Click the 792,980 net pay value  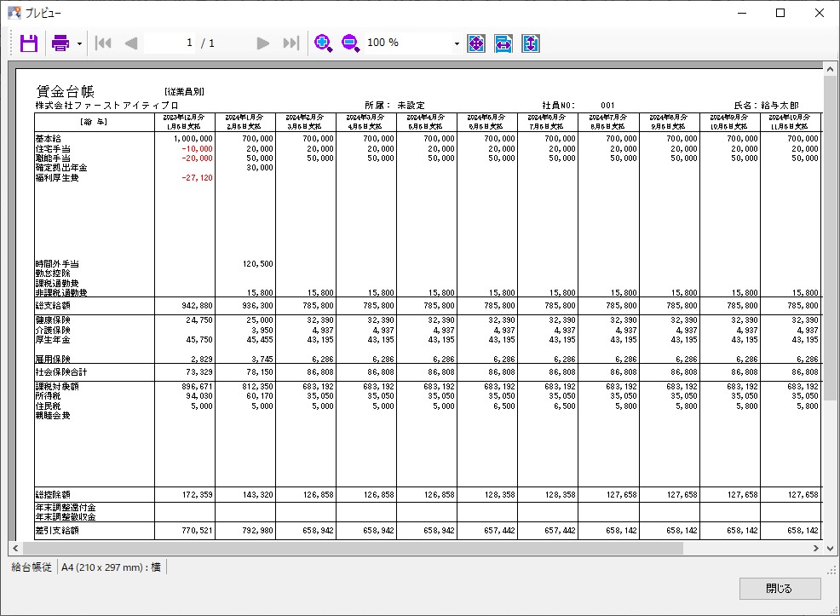pos(257,530)
